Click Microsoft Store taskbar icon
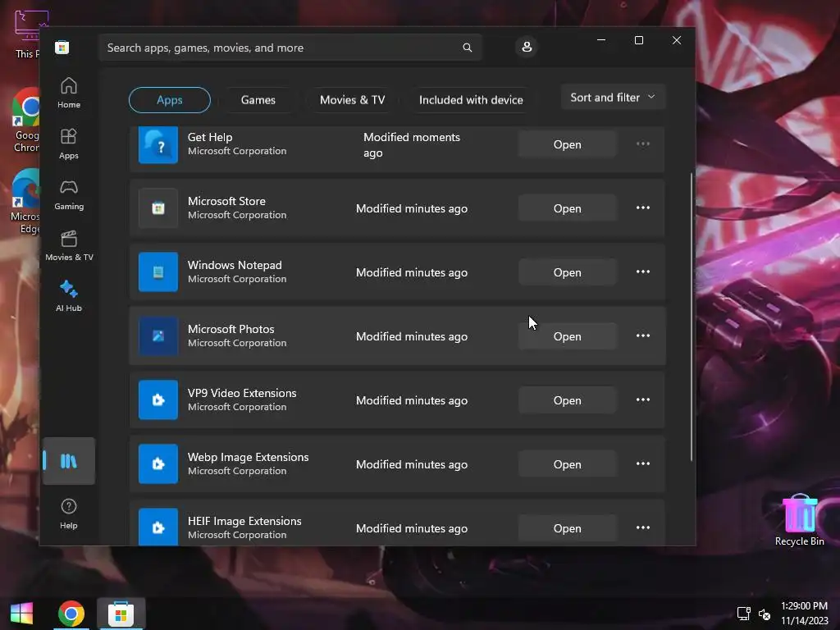840x630 pixels. click(121, 614)
